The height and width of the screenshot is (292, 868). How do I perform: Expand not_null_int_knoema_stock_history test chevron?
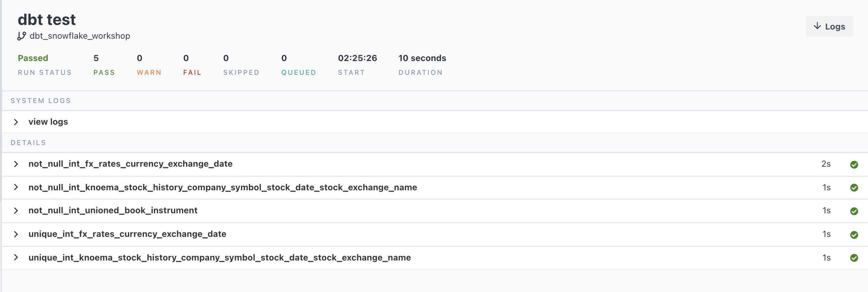[x=16, y=187]
